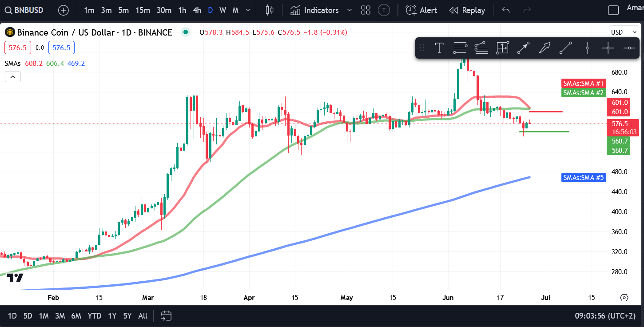
Task: Open the Indicators dialog
Action: pos(314,10)
